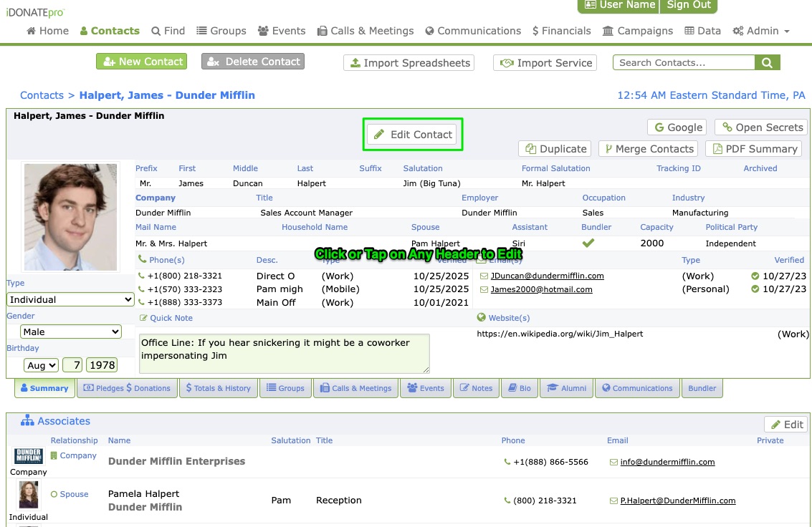Click the Associates Edit button
This screenshot has height=527, width=812.
pos(786,425)
